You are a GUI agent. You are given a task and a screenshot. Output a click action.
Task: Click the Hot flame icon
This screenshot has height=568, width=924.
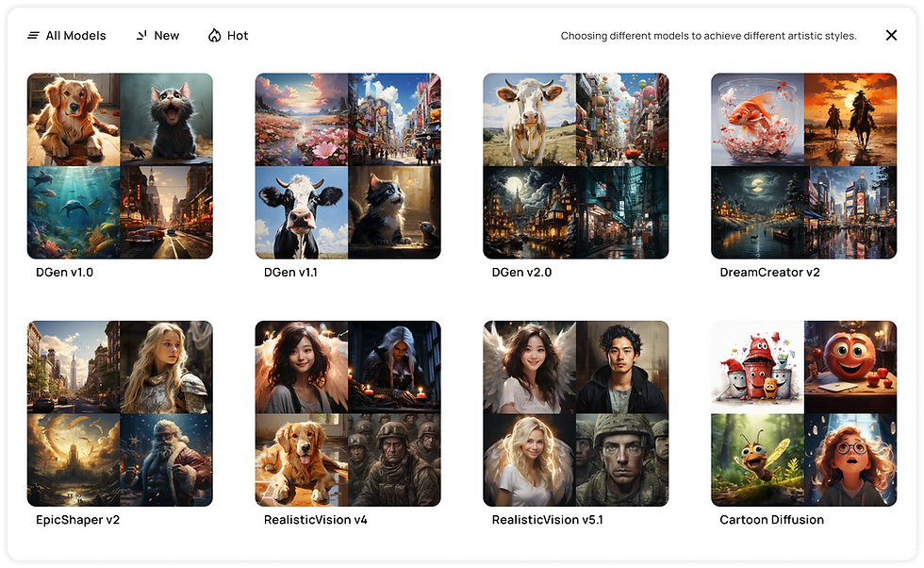(215, 36)
